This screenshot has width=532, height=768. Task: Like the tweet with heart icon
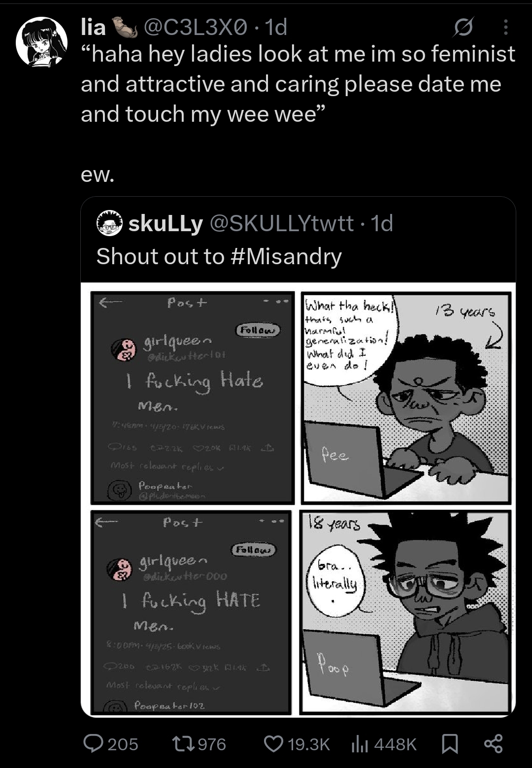[274, 743]
